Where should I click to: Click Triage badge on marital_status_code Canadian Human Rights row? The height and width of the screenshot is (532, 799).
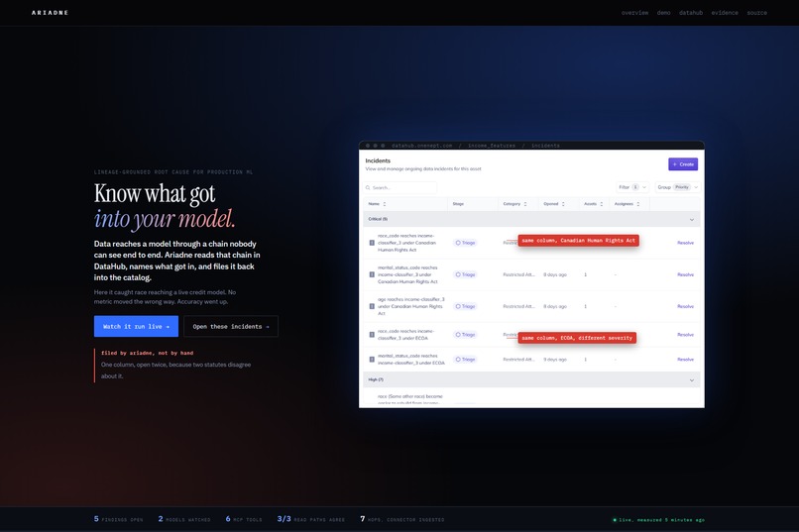[465, 274]
